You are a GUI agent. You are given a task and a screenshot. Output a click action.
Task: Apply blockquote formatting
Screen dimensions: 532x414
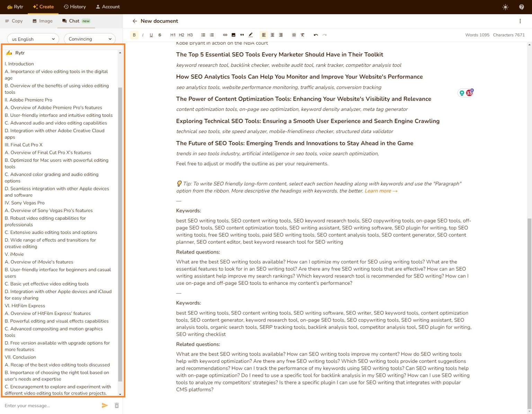pyautogui.click(x=242, y=35)
